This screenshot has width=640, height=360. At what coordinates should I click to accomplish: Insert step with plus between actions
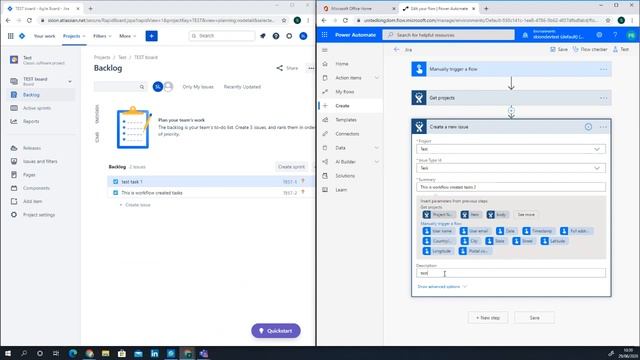click(511, 110)
